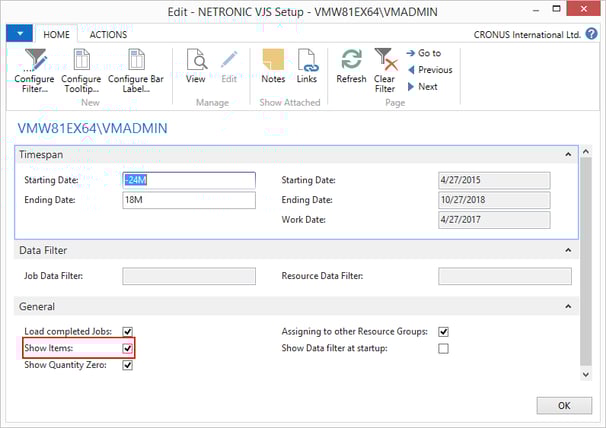606x428 pixels.
Task: Maximize the setup window
Action: (x=556, y=9)
